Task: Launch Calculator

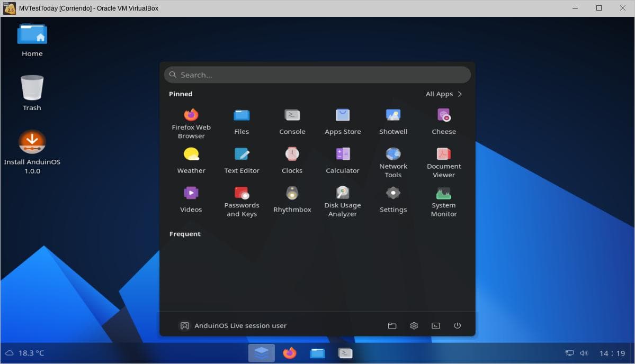Action: tap(343, 160)
